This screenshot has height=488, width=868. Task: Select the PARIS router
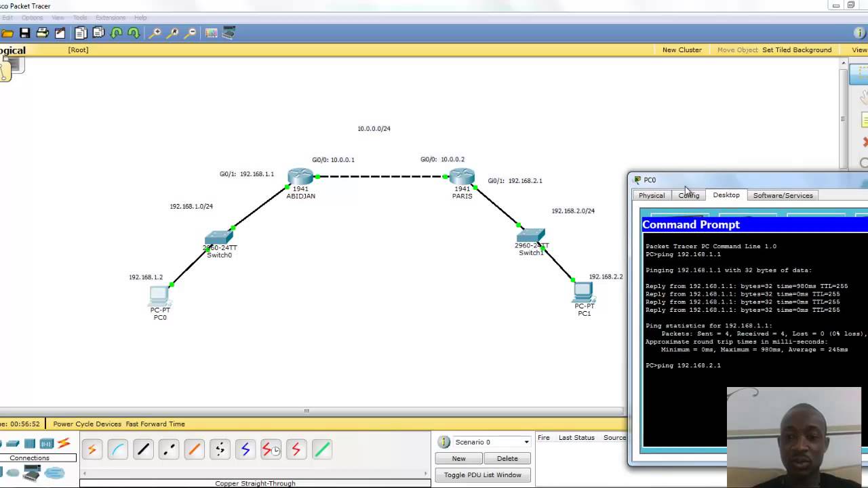(x=462, y=178)
